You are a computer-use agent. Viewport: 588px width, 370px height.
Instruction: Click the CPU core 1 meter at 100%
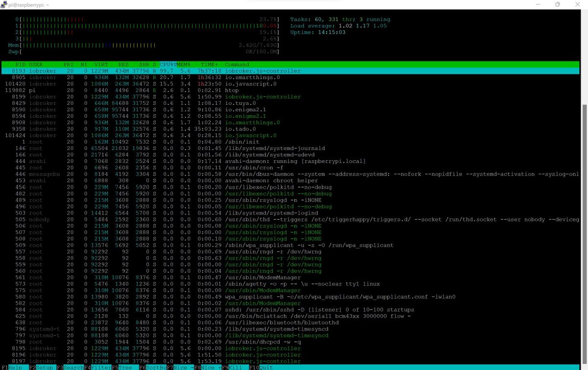tap(147, 26)
